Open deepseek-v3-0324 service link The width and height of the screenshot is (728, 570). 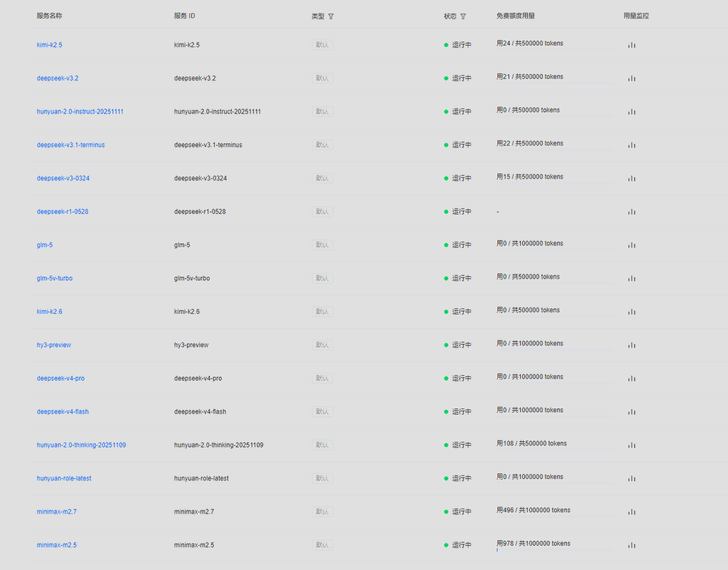coord(63,178)
